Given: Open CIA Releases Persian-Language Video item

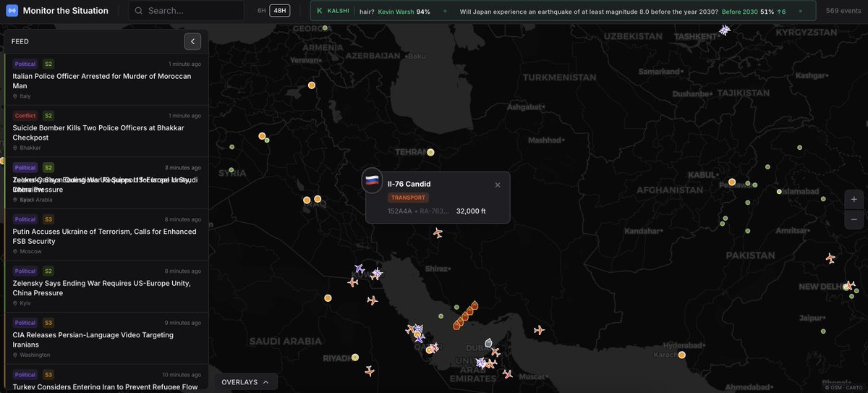Looking at the screenshot, I should (x=106, y=339).
